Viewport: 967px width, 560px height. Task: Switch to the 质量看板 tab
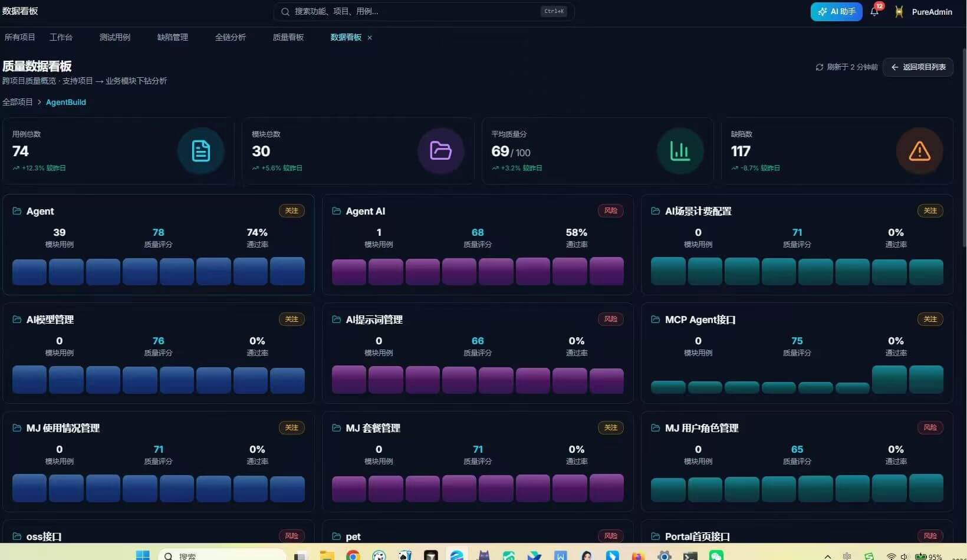click(288, 37)
